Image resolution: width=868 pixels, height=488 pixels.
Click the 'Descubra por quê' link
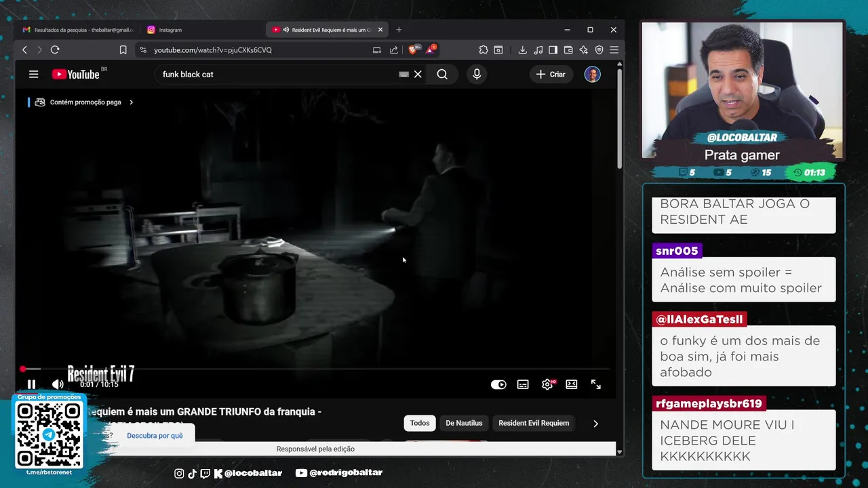click(x=155, y=435)
